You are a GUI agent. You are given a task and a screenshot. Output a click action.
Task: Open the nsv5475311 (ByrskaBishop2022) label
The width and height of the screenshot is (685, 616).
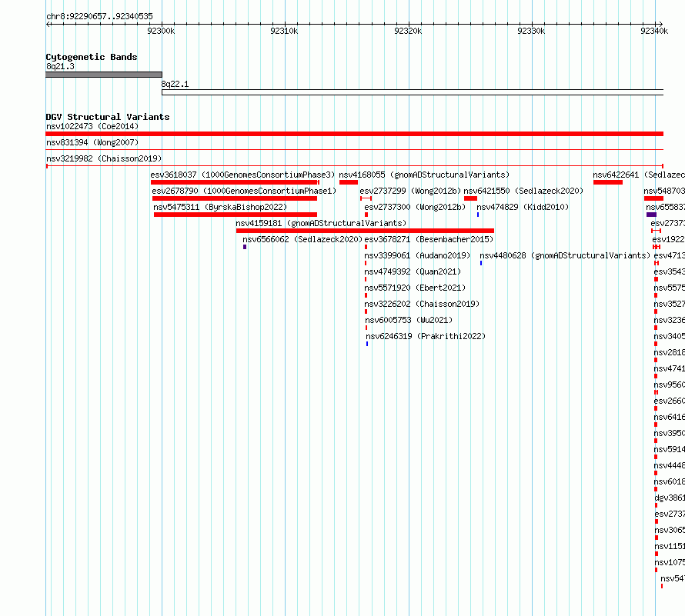coord(220,207)
